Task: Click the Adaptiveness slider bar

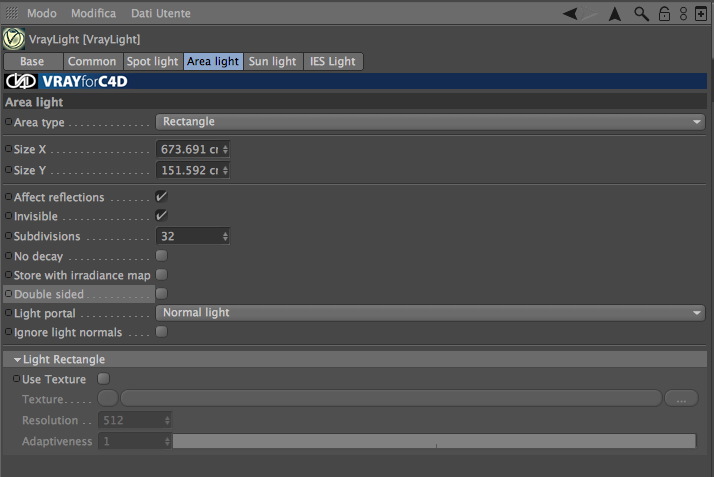Action: click(x=434, y=441)
